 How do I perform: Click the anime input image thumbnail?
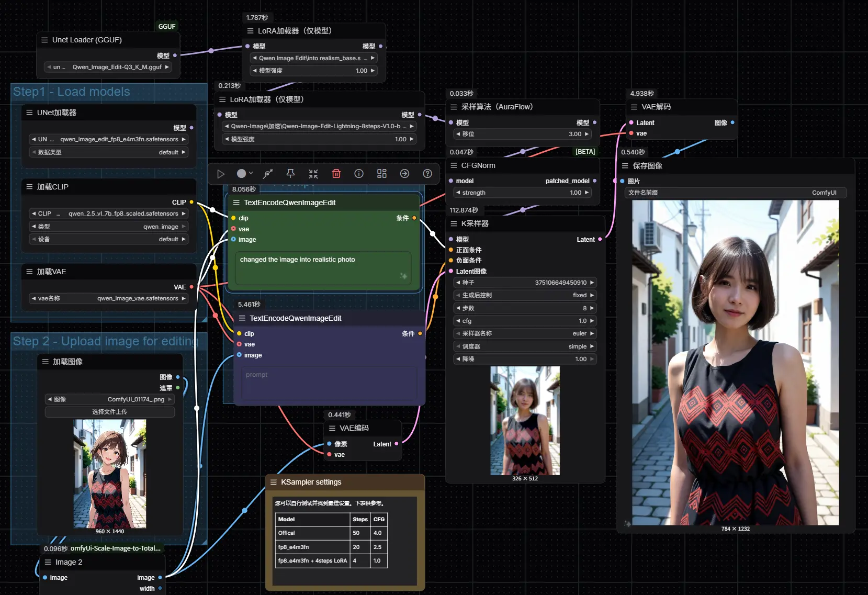(110, 474)
